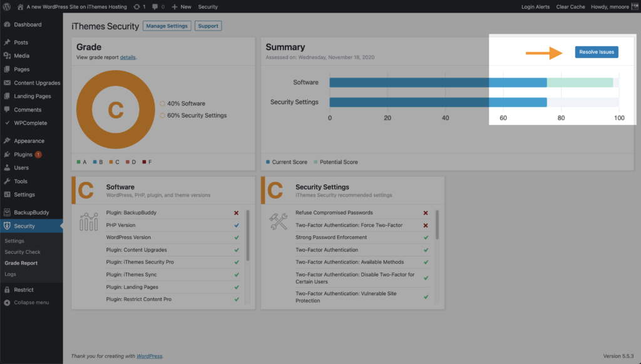Click the Content Upgrades envelope icon
641x364 pixels.
(x=7, y=83)
